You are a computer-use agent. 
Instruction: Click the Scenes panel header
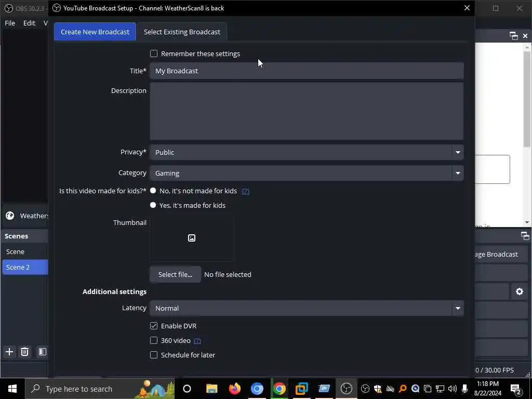click(x=25, y=236)
